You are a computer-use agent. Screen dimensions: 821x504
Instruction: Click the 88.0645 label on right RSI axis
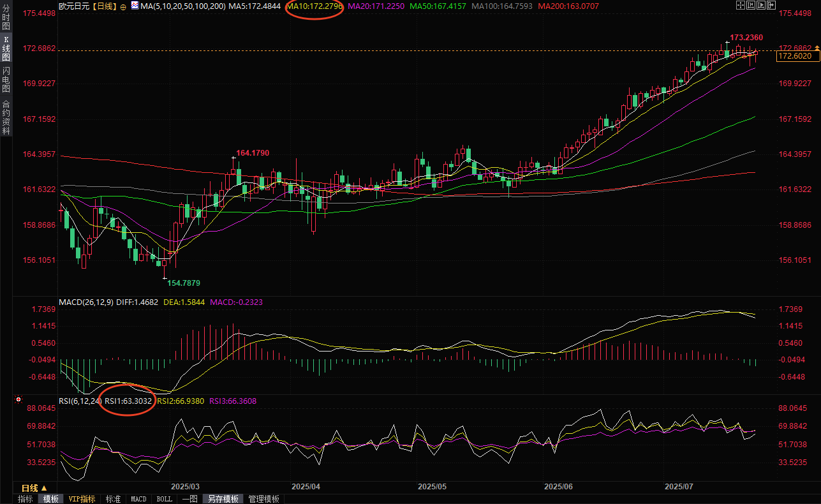(x=794, y=408)
